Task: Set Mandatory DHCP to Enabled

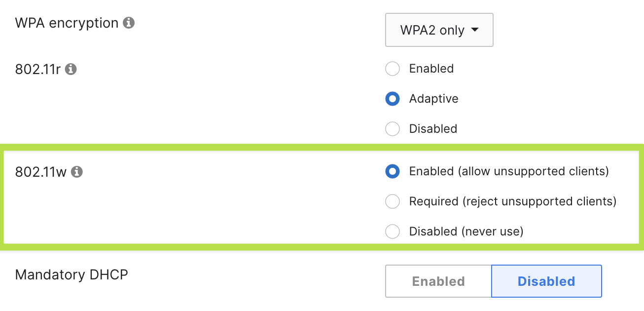Action: [x=438, y=281]
